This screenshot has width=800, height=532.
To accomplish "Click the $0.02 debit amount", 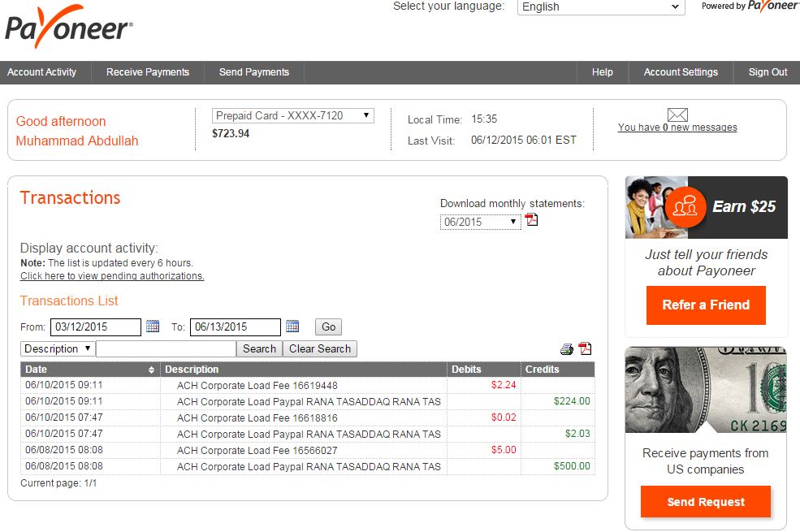I will tap(504, 417).
